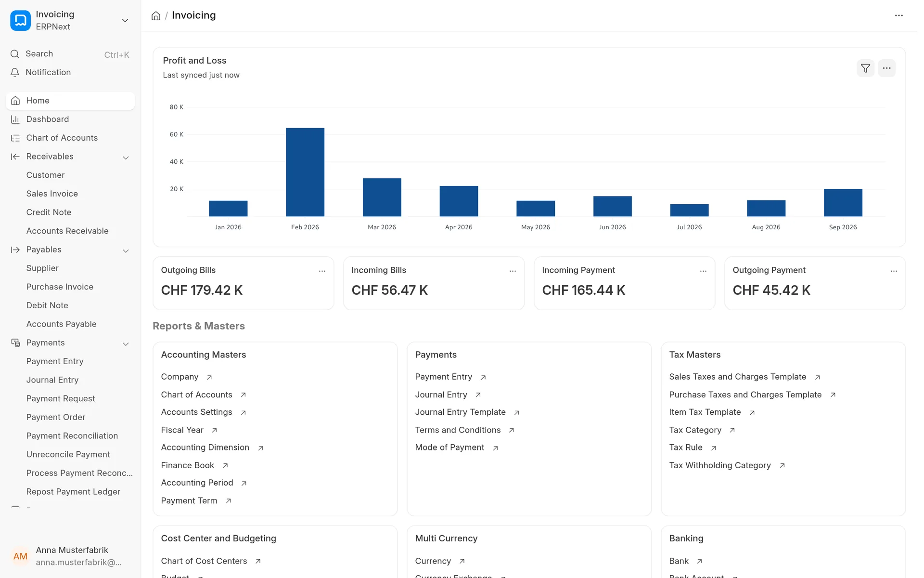Image resolution: width=924 pixels, height=578 pixels.
Task: Open Payment Reconciliation from sidebar
Action: [72, 436]
